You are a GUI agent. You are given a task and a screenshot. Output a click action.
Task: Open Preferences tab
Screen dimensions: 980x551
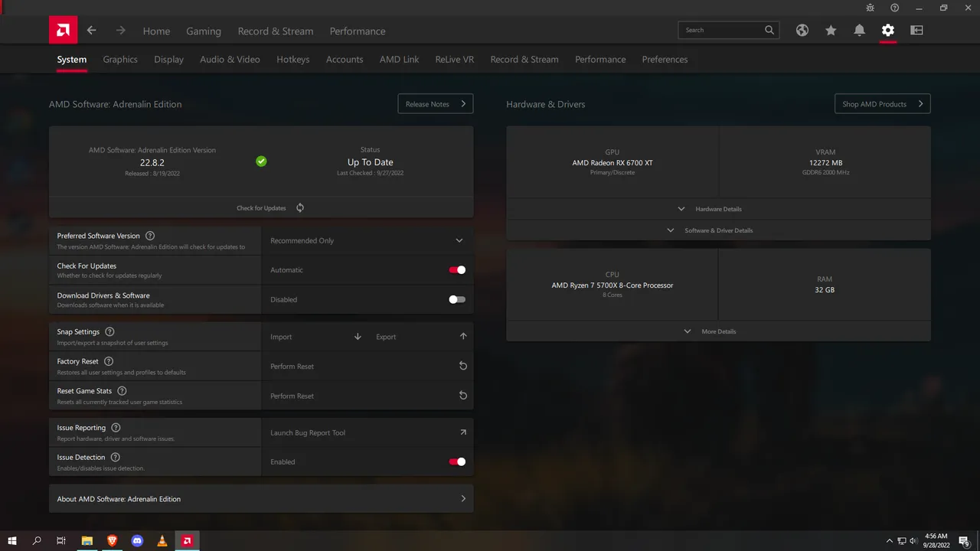pos(665,59)
